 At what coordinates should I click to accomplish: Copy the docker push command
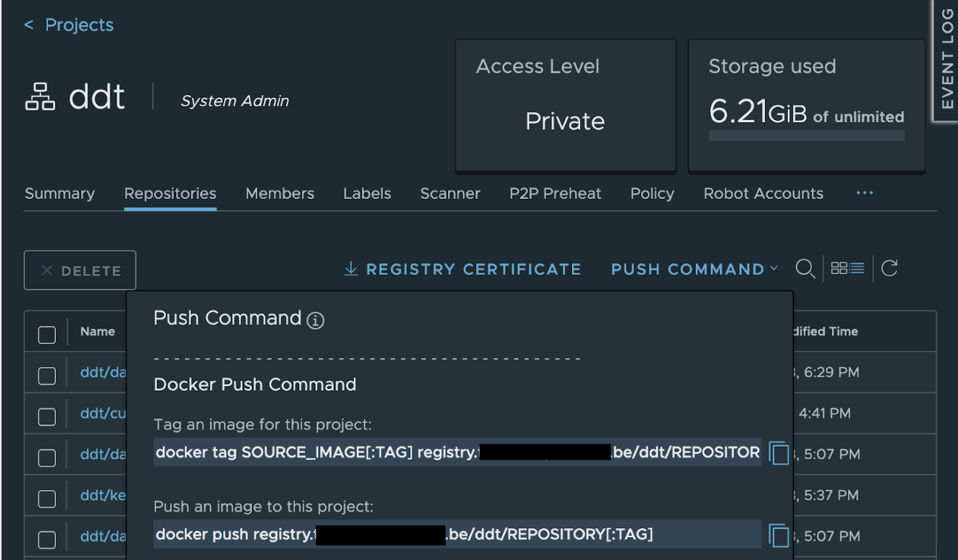pyautogui.click(x=779, y=534)
